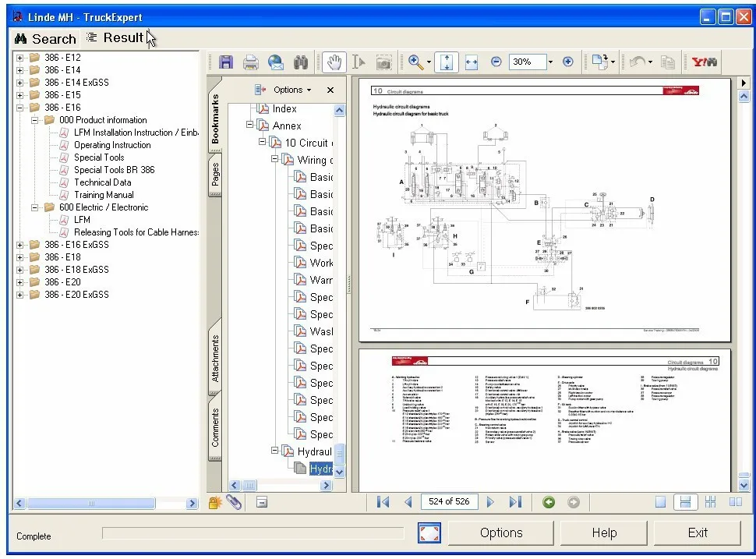Open the Attachments side tab
Viewport: 756px width, 559px height.
click(215, 358)
